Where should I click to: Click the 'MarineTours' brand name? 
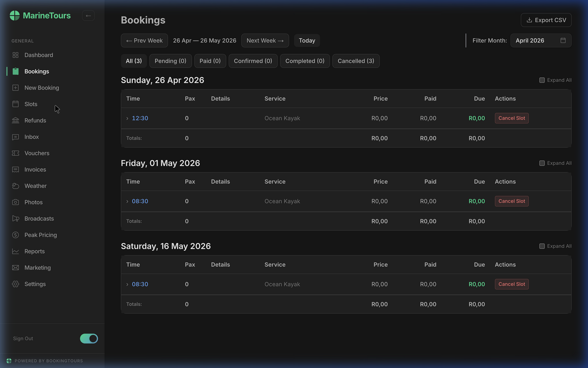coord(47,16)
